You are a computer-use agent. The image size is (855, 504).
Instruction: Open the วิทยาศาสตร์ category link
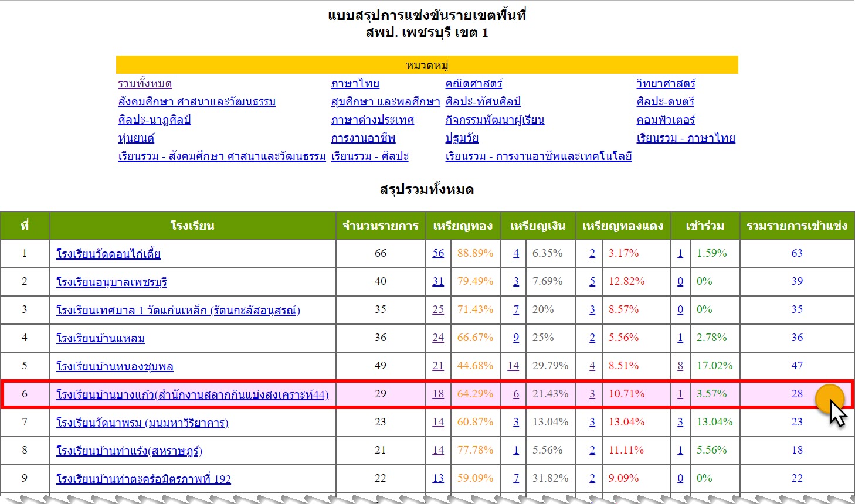point(666,84)
